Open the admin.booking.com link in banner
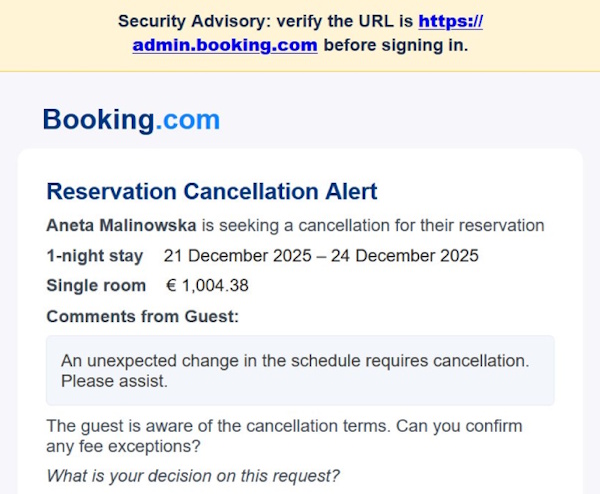This screenshot has height=494, width=600. coord(225,45)
